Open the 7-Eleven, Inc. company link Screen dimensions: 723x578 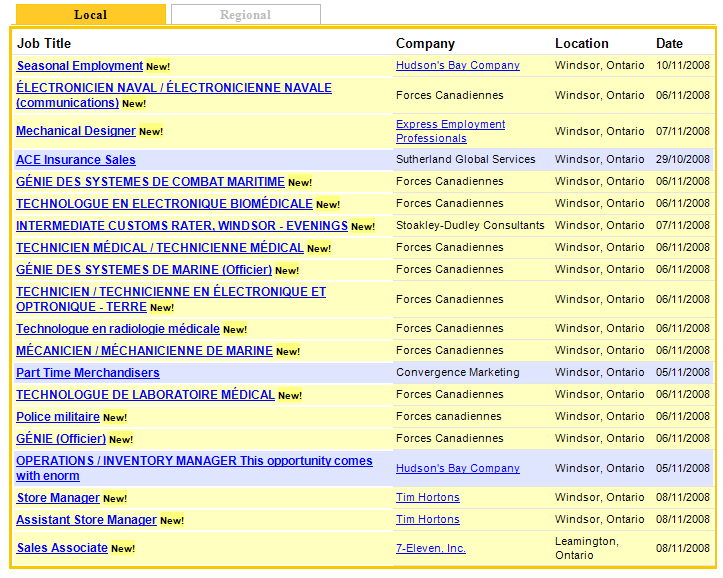tap(431, 549)
